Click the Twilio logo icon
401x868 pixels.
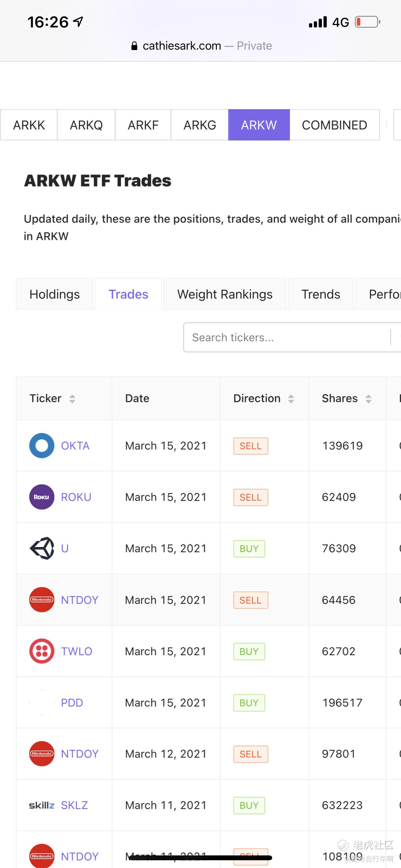click(x=42, y=651)
